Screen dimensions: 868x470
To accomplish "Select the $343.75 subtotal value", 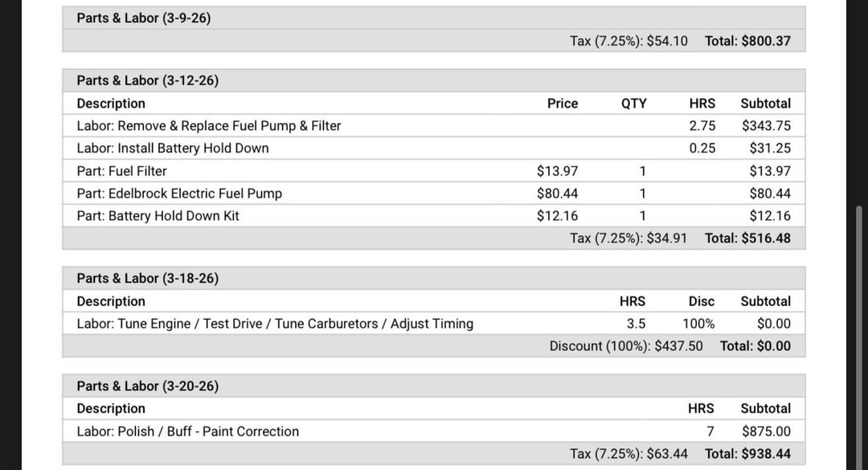I will 766,125.
